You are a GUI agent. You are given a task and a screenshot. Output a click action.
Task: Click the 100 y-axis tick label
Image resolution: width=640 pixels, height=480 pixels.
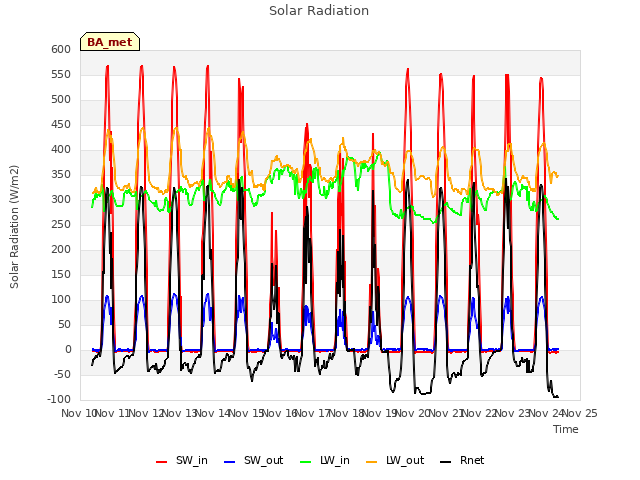61,300
